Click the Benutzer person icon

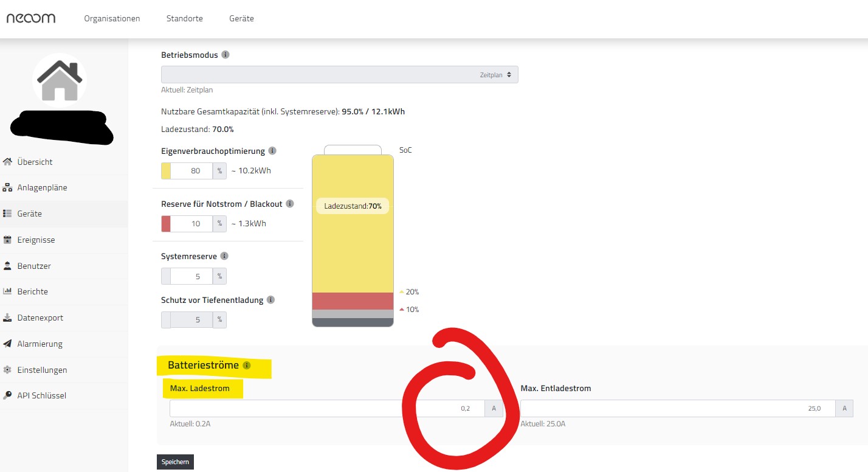point(7,266)
